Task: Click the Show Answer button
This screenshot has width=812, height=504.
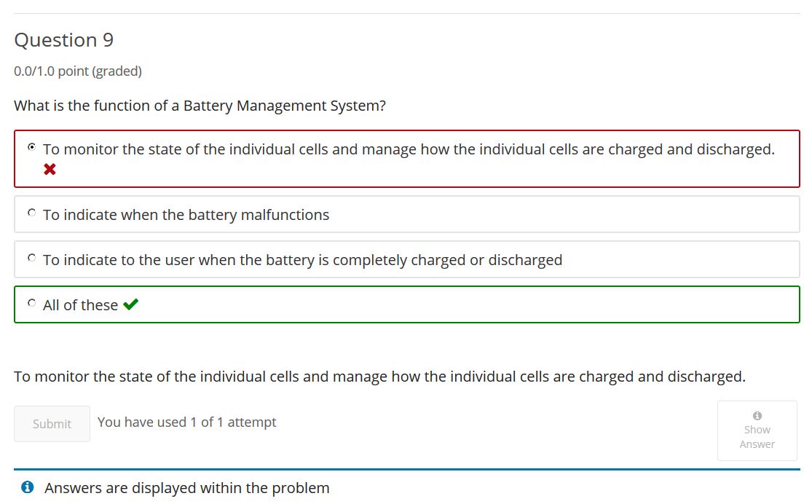Action: [x=757, y=430]
